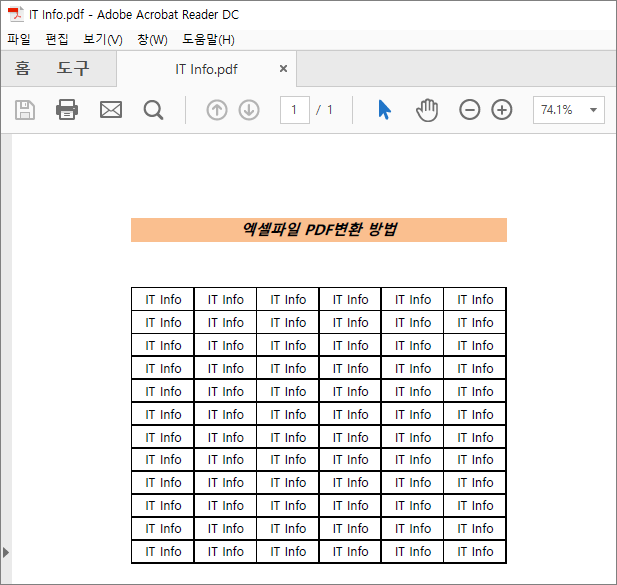Open the 보기(V) menu
Screen dimensions: 617x585
tap(103, 39)
